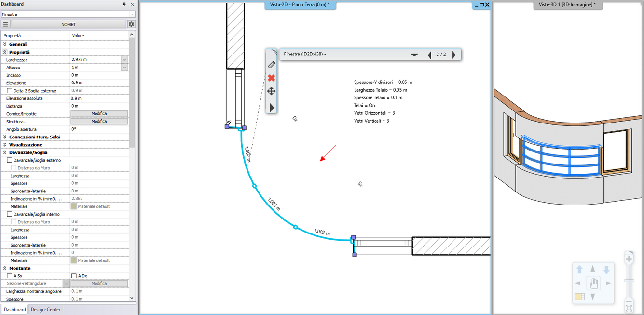Open the Altezza value dropdown
This screenshot has width=644, height=315.
point(124,68)
